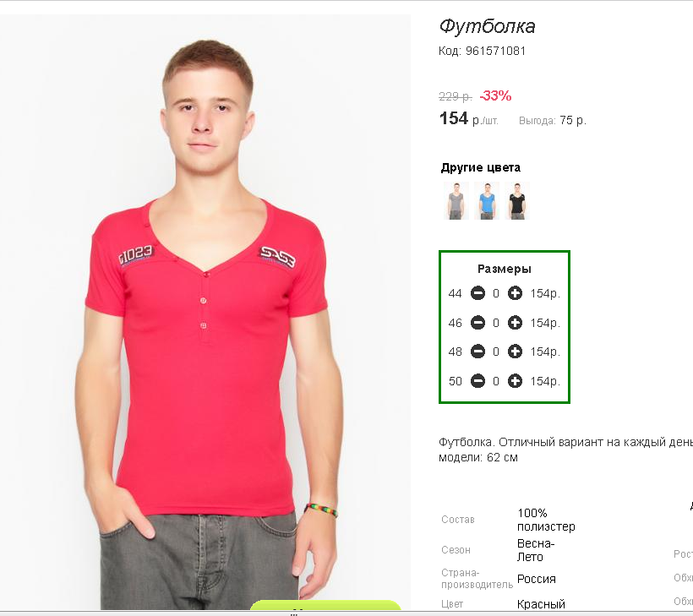
Task: Decrease quantity for size 44
Action: (x=477, y=293)
